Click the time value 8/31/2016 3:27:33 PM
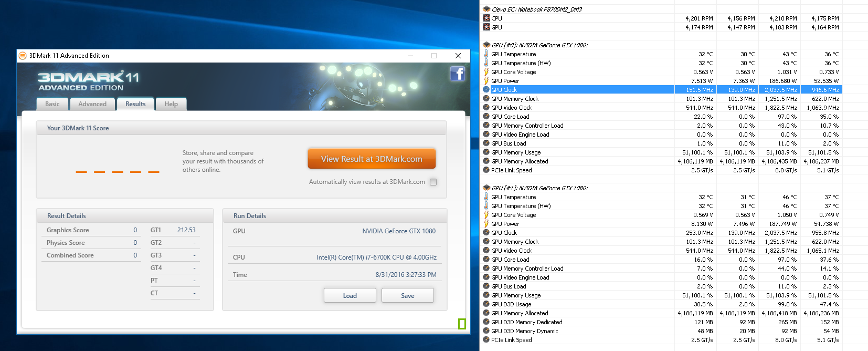Viewport: 868px width, 351px height. pos(406,275)
